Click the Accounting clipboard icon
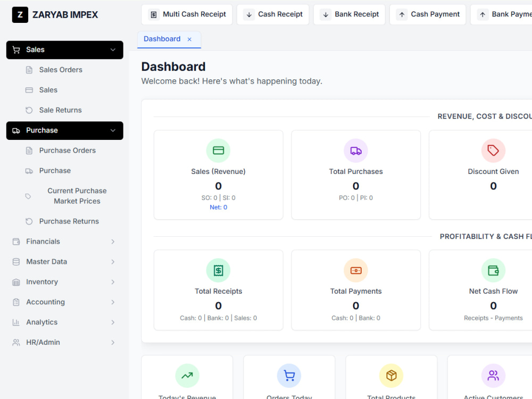This screenshot has width=532, height=399. (x=16, y=302)
